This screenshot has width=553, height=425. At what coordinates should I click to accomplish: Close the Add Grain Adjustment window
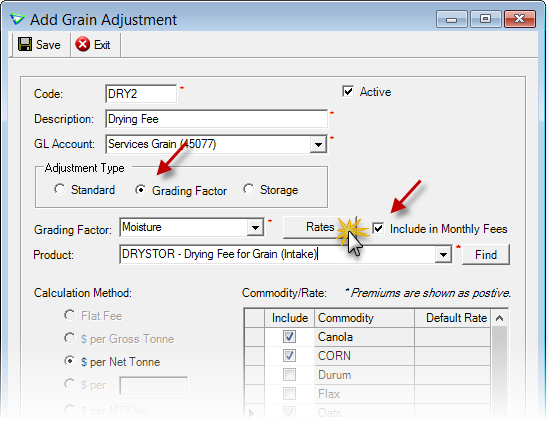coord(519,19)
